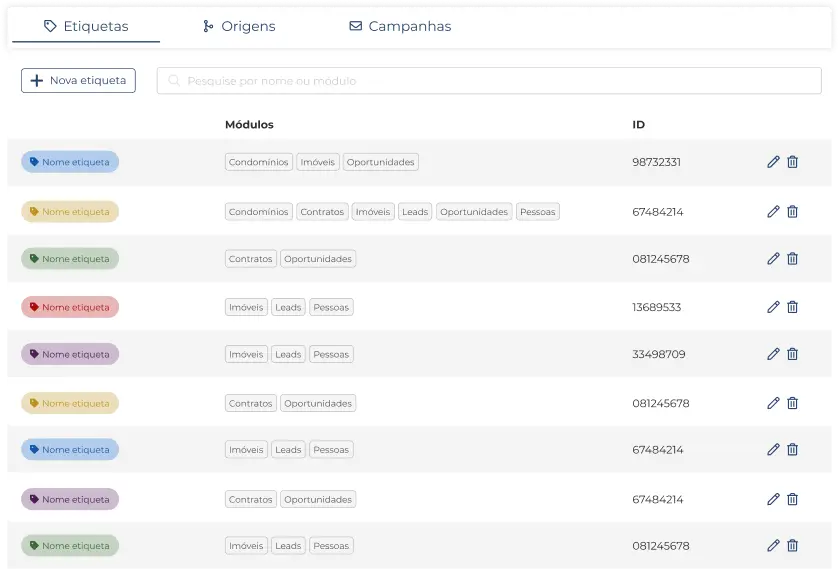Screen dimensions: 839x570
Task: Click Pessoas chip in the six-module yellow row
Action: (538, 211)
